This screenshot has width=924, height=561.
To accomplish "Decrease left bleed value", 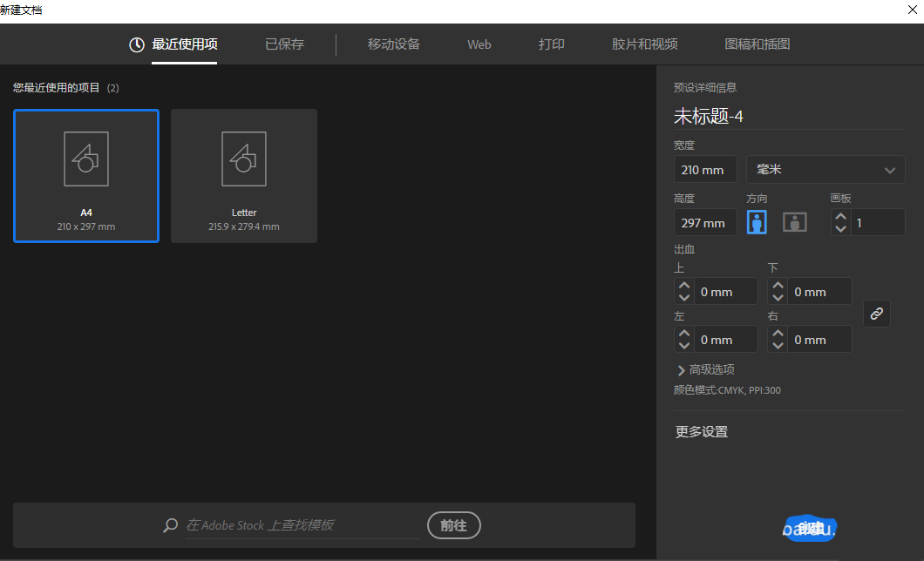I will click(684, 346).
